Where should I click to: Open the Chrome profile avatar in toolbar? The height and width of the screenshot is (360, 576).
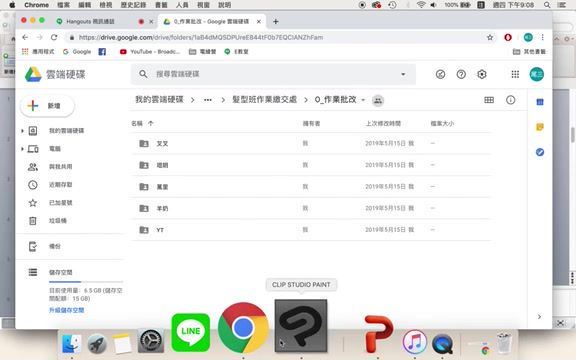click(x=528, y=37)
